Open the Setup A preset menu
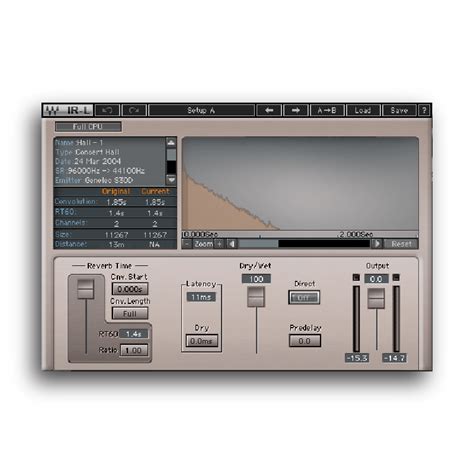 point(201,110)
